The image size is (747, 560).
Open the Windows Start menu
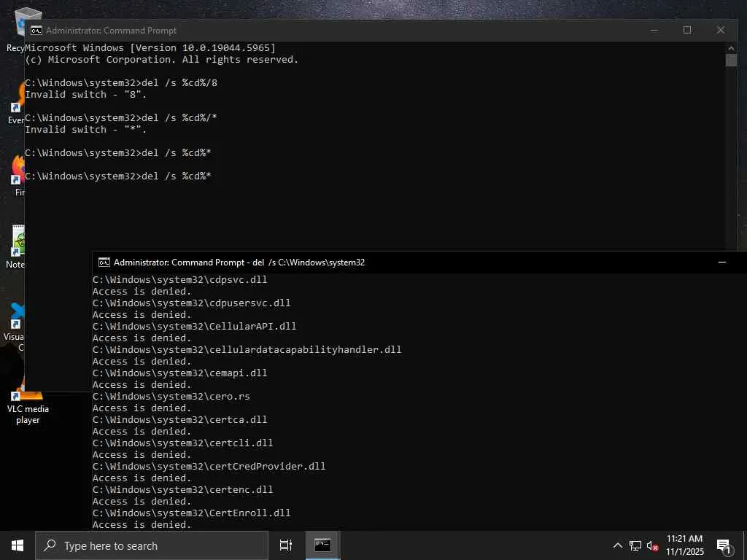click(18, 545)
